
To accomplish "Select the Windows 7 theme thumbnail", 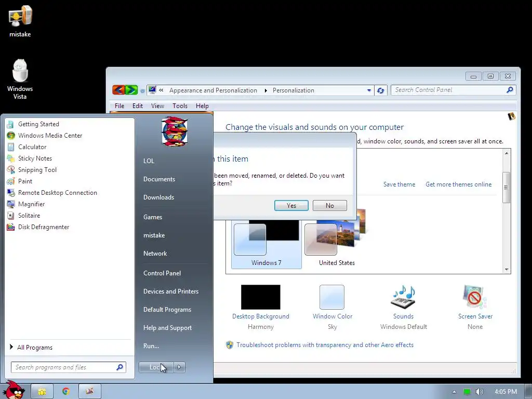I will [267, 243].
